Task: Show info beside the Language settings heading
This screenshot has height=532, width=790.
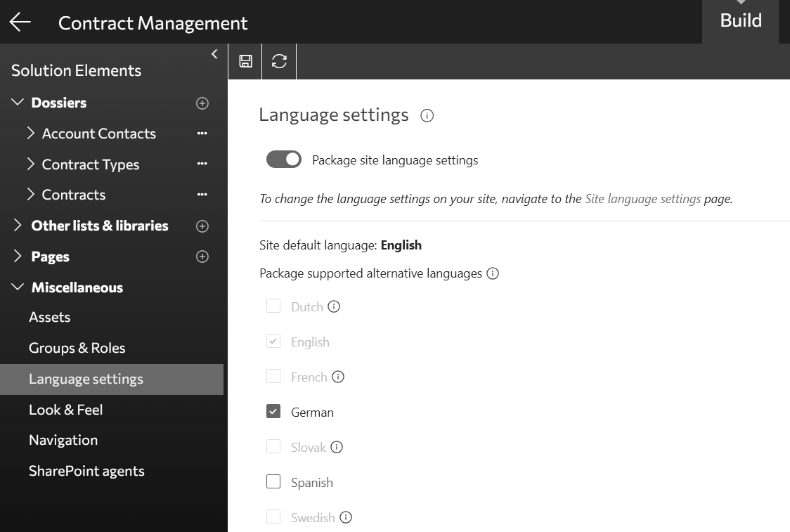Action: (x=427, y=116)
